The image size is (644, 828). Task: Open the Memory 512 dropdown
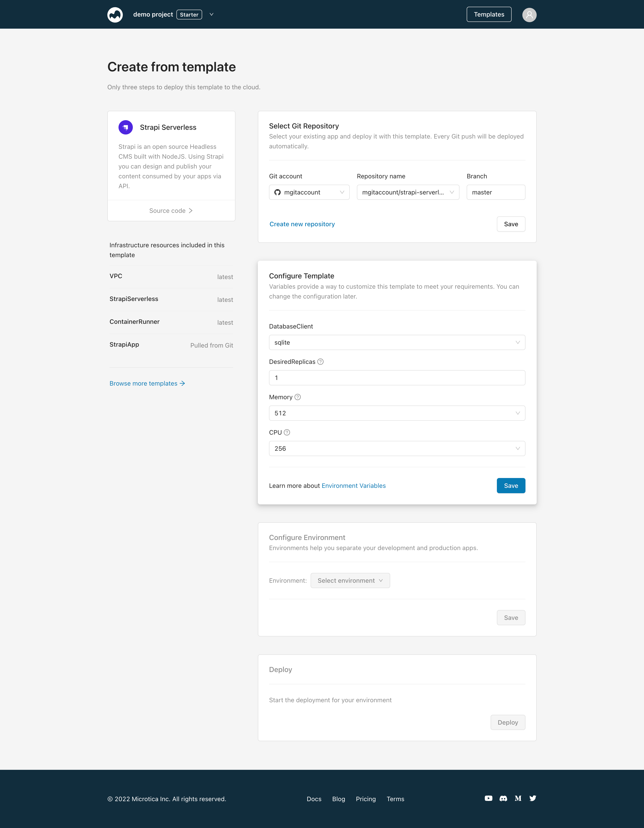tap(397, 413)
